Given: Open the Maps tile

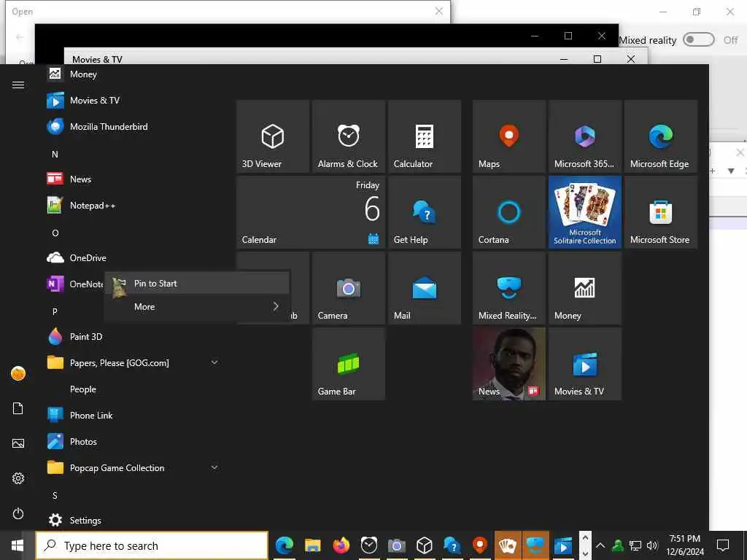Looking at the screenshot, I should click(x=508, y=136).
